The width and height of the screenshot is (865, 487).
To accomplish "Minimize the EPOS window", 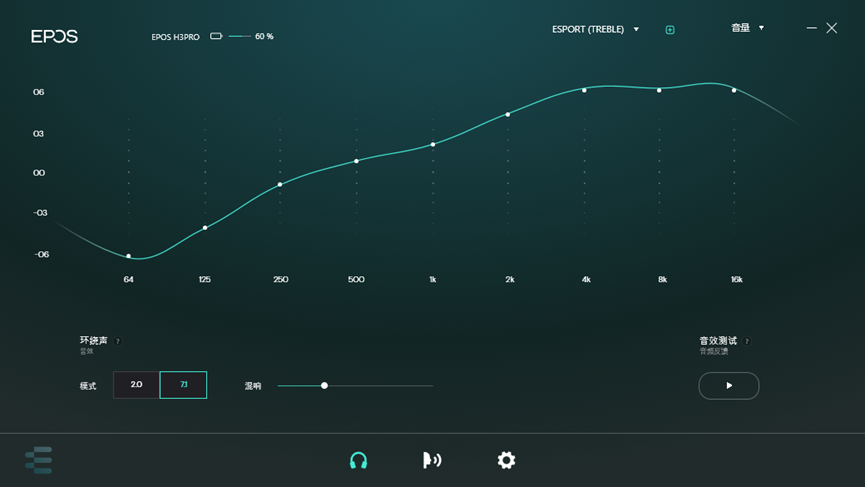I will 811,28.
